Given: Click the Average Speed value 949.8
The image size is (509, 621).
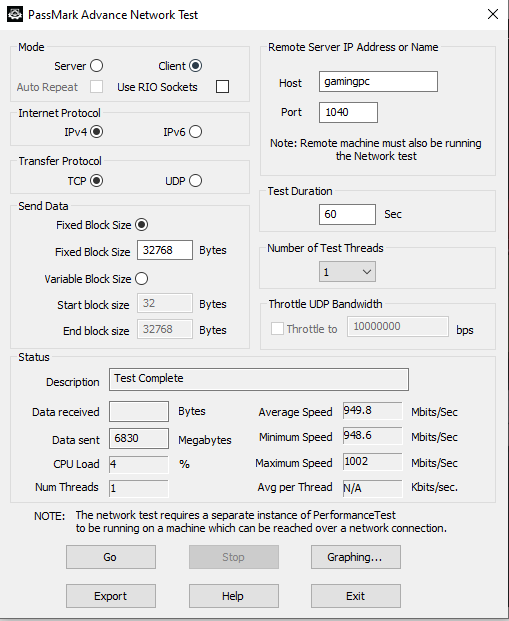Looking at the screenshot, I should (372, 410).
